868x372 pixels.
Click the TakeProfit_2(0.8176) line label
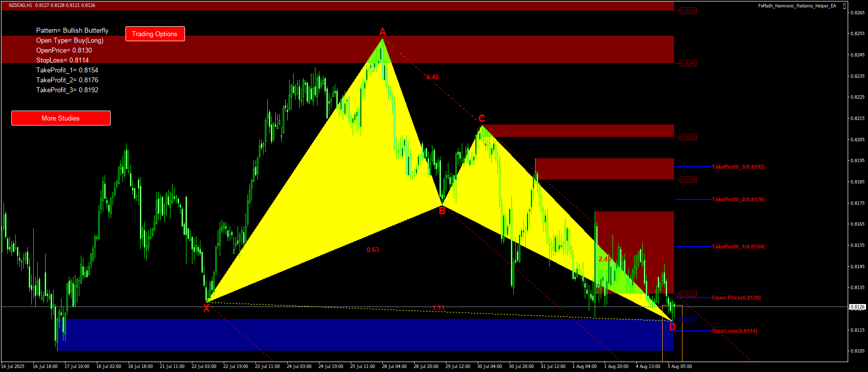738,199
